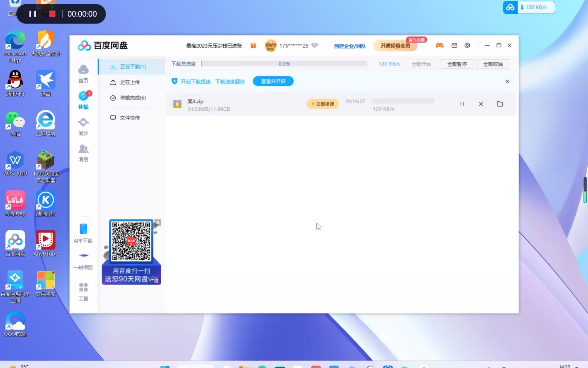Click 全部开始 button

[x=421, y=64]
